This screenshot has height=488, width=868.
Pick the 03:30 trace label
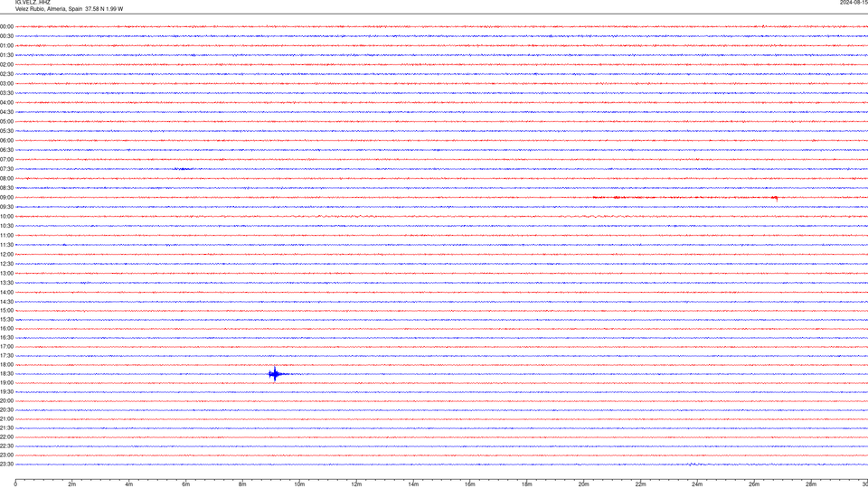[x=6, y=93]
